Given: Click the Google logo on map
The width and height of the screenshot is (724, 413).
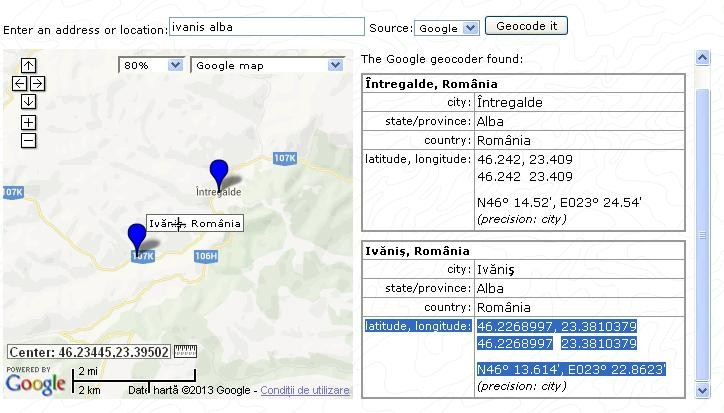Looking at the screenshot, I should [36, 383].
